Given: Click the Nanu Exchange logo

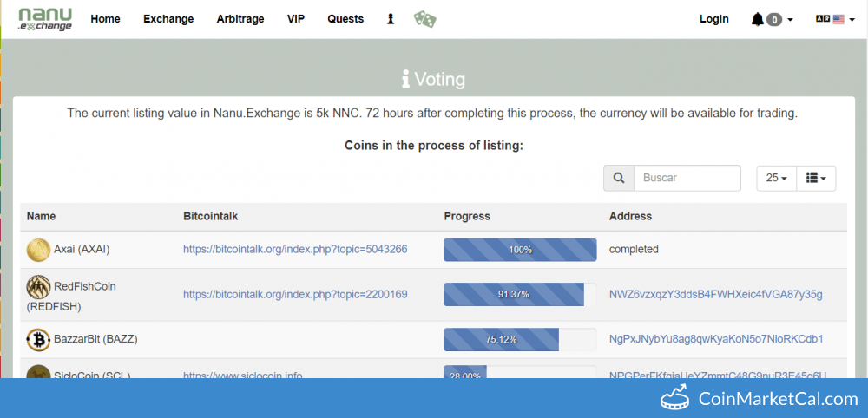Looking at the screenshot, I should pos(45,19).
